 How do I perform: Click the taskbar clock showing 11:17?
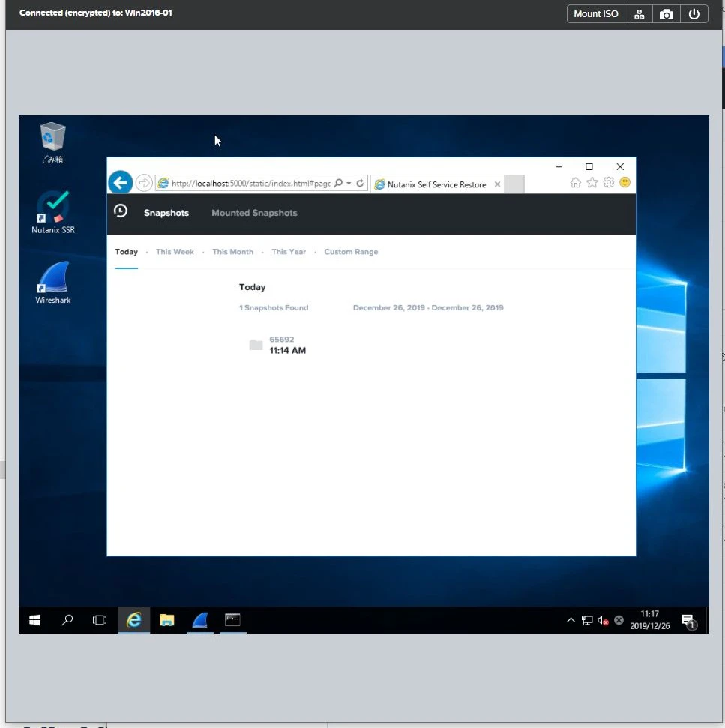(x=650, y=620)
